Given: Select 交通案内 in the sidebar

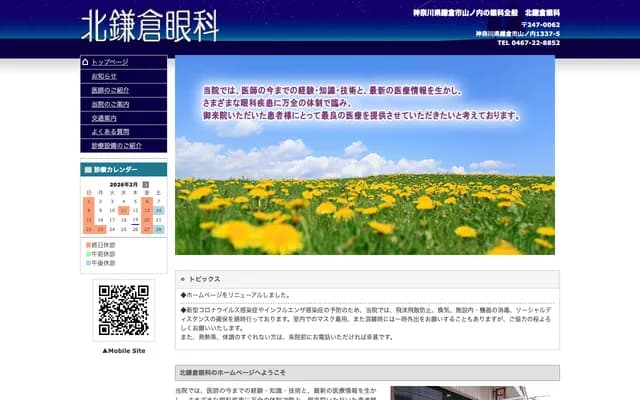Looking at the screenshot, I should point(106,118).
